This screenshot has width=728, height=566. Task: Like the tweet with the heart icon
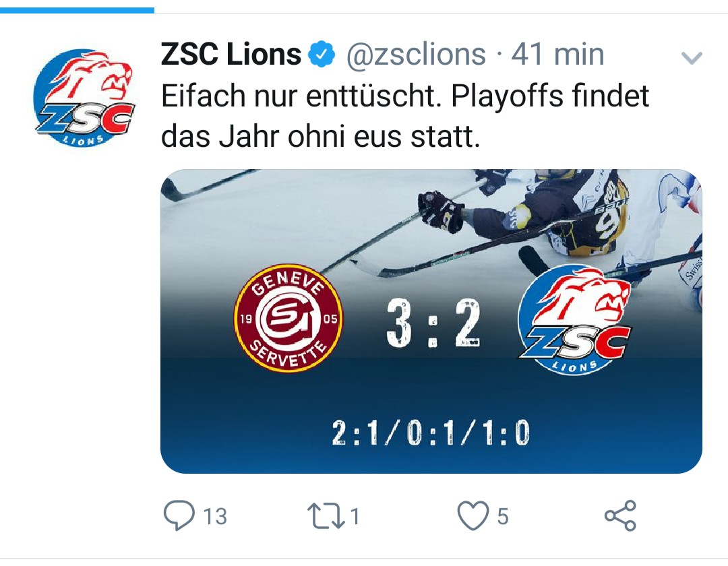point(473,516)
